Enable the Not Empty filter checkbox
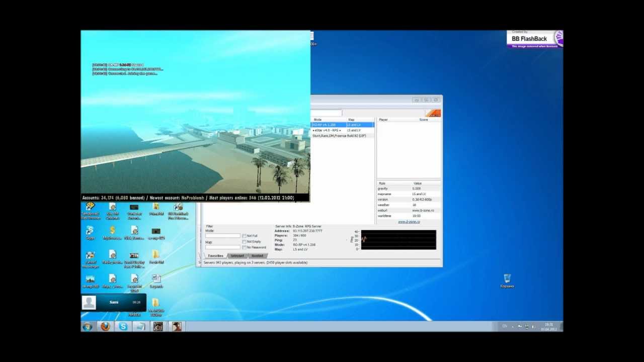 [245, 242]
